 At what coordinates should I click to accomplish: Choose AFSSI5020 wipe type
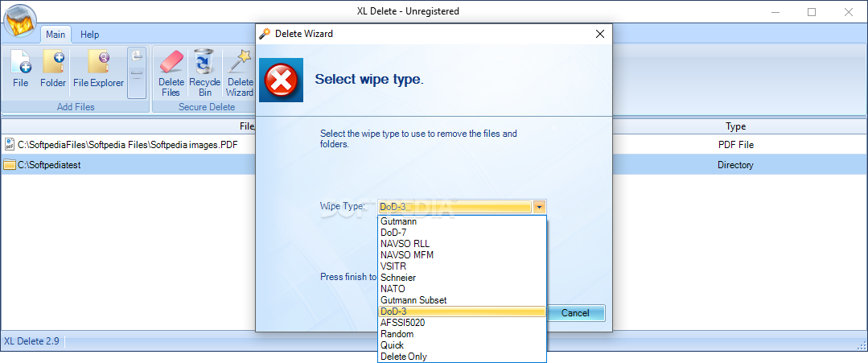click(463, 323)
